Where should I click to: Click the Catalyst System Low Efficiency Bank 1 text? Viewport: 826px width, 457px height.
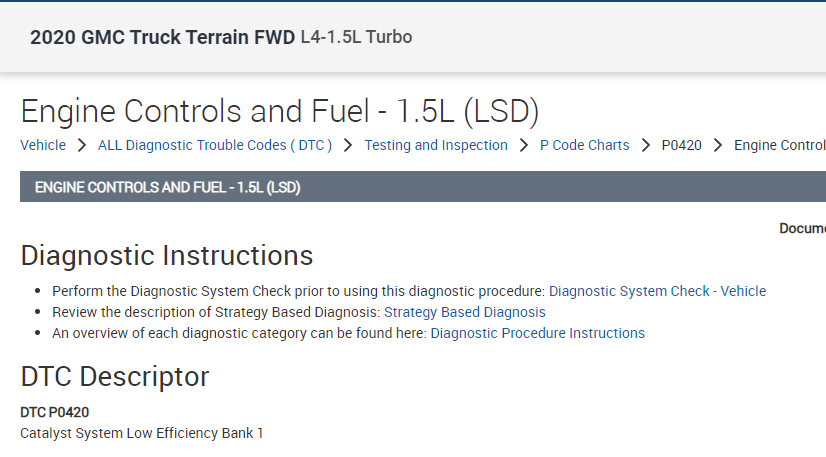pos(141,433)
